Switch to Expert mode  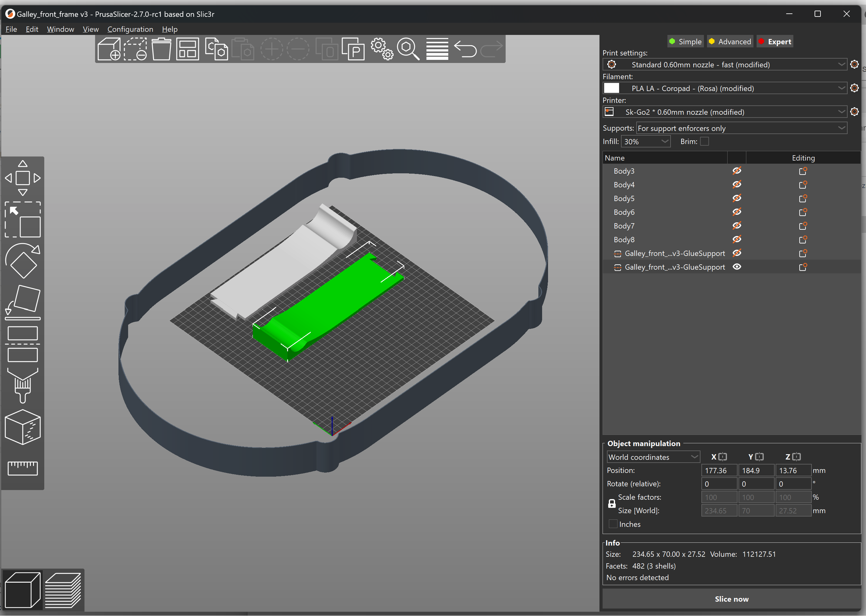coord(775,42)
